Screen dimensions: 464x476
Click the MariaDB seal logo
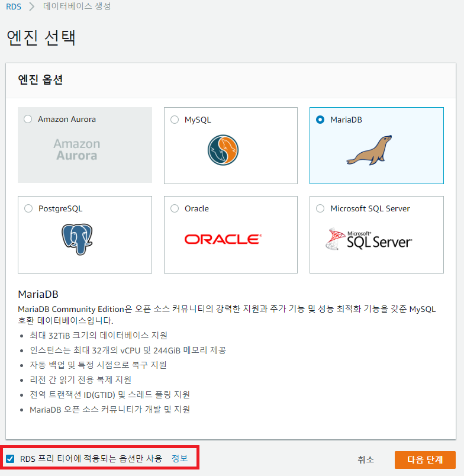[x=369, y=150]
